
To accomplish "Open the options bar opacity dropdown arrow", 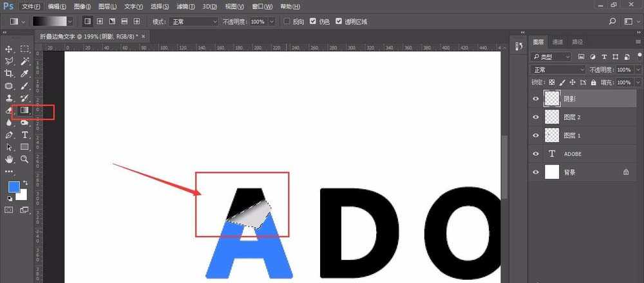I will click(272, 21).
